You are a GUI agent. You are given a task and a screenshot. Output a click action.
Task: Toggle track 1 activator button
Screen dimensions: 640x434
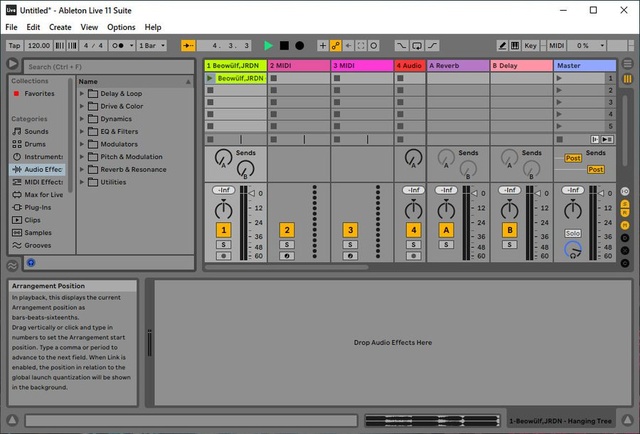tap(223, 230)
